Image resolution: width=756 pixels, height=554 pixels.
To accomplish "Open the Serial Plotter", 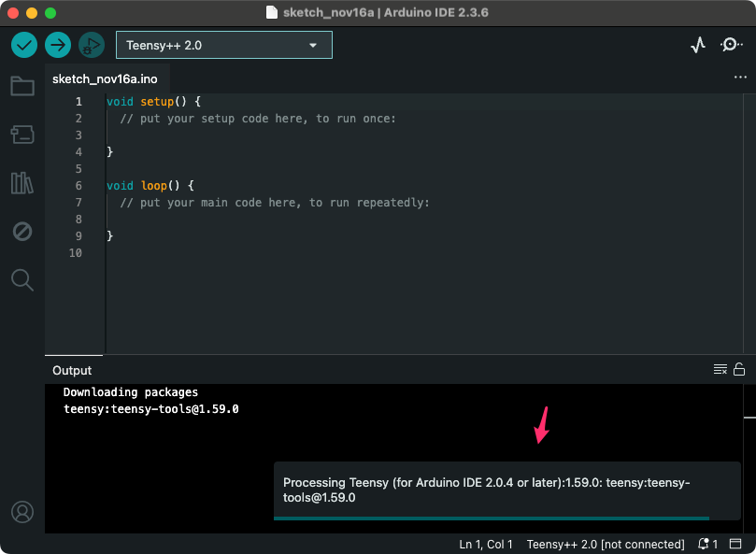I will [x=698, y=45].
